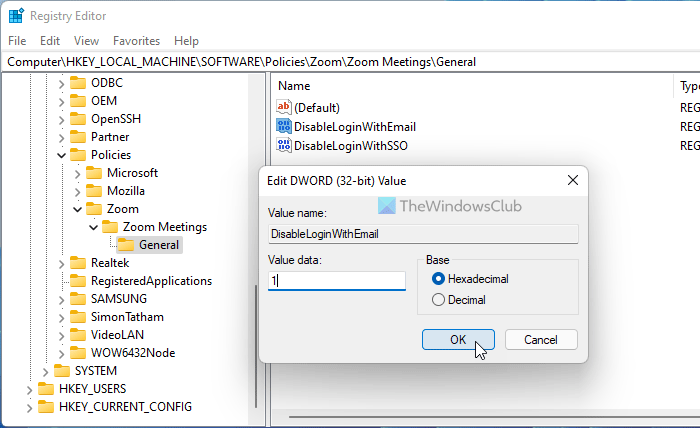
Task: Click the Value name field
Action: pos(423,234)
